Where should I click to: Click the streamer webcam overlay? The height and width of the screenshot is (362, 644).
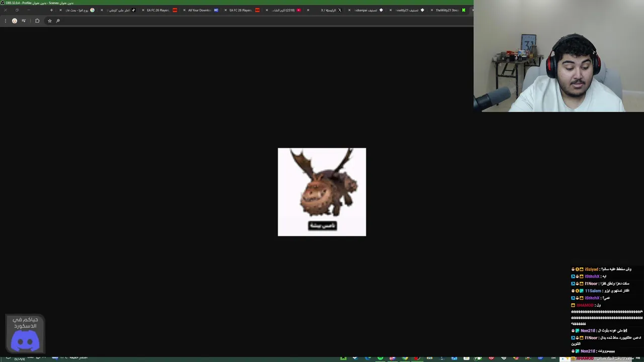click(x=558, y=56)
